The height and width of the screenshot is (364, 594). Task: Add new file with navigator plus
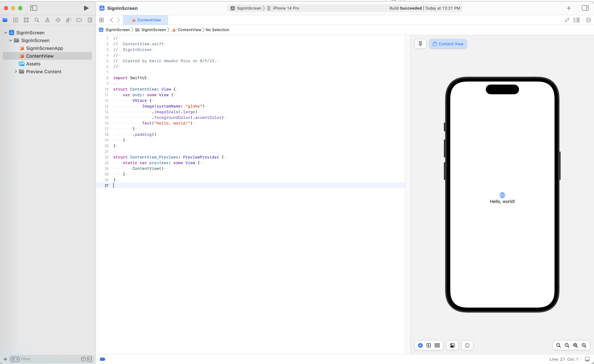(5, 359)
